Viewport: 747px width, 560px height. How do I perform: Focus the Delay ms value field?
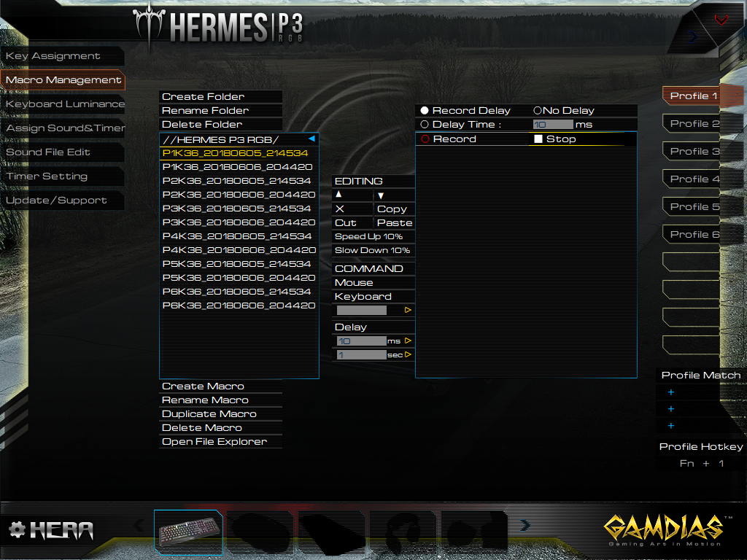click(x=362, y=341)
